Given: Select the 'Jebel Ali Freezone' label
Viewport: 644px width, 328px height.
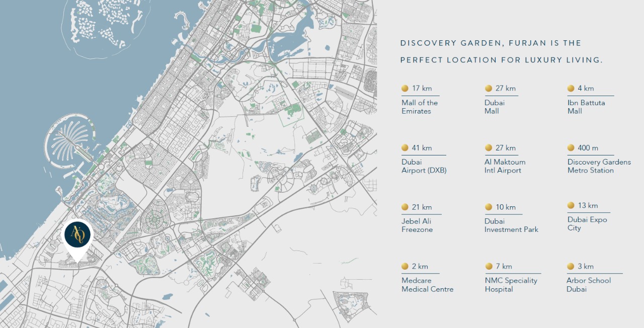Looking at the screenshot, I should pos(417,225).
